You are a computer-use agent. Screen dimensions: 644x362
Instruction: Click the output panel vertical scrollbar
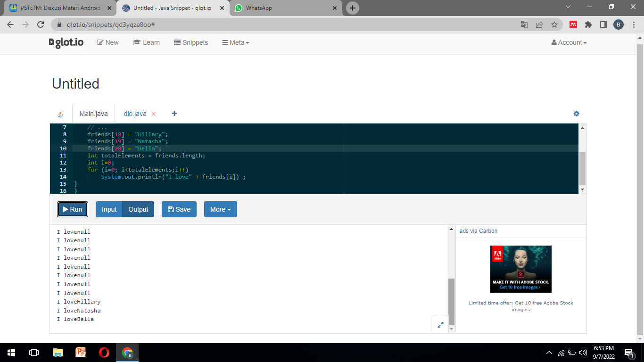pos(451,301)
